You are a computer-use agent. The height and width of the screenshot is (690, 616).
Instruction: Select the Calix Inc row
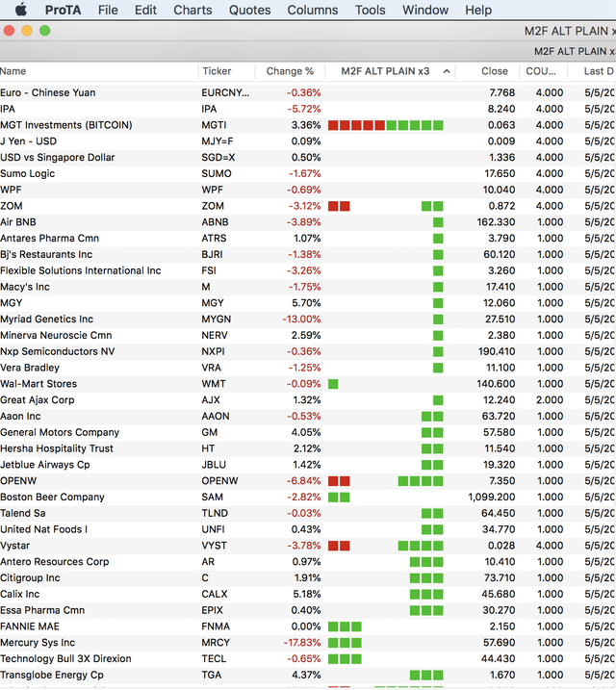308,594
